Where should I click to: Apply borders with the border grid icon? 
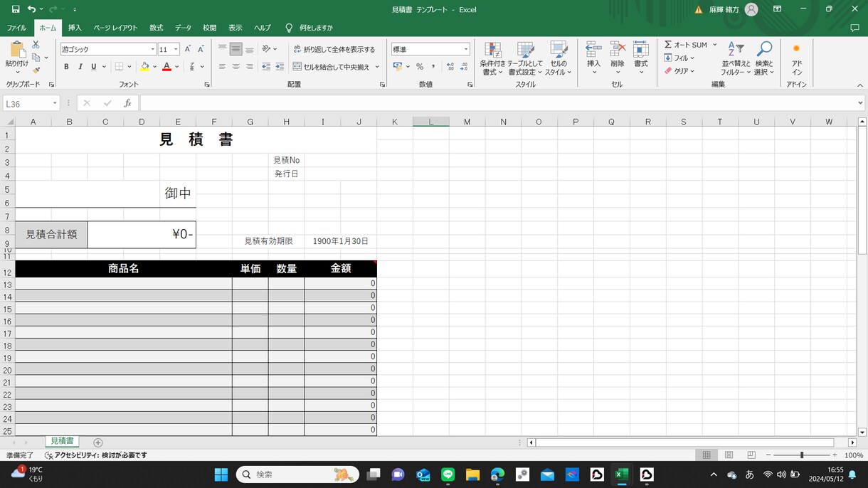(119, 67)
